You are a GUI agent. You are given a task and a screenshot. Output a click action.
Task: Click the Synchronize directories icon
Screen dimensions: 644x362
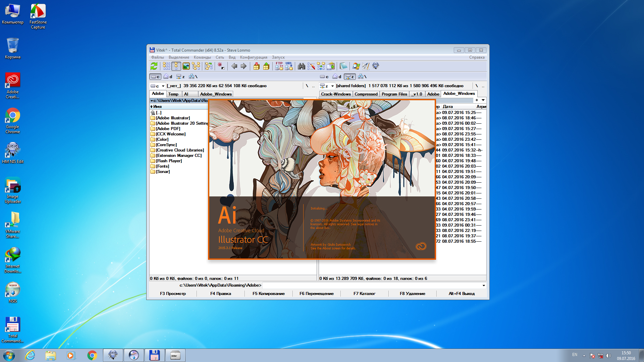321,66
